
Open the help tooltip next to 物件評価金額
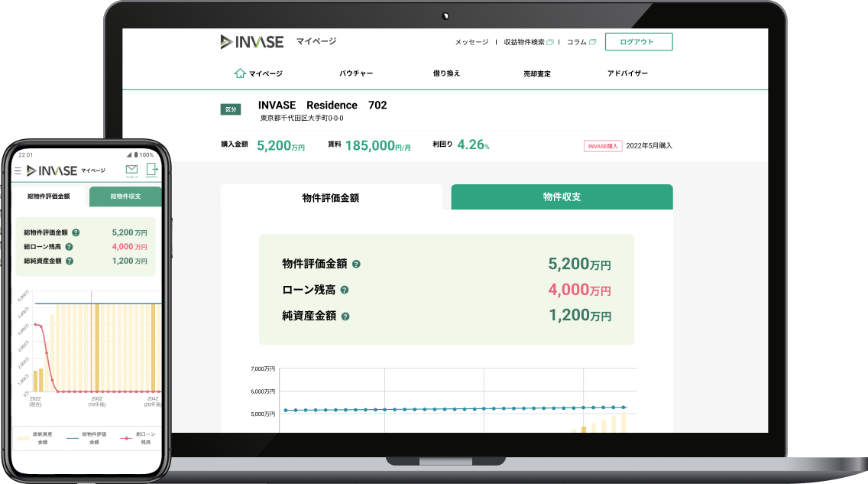click(355, 264)
